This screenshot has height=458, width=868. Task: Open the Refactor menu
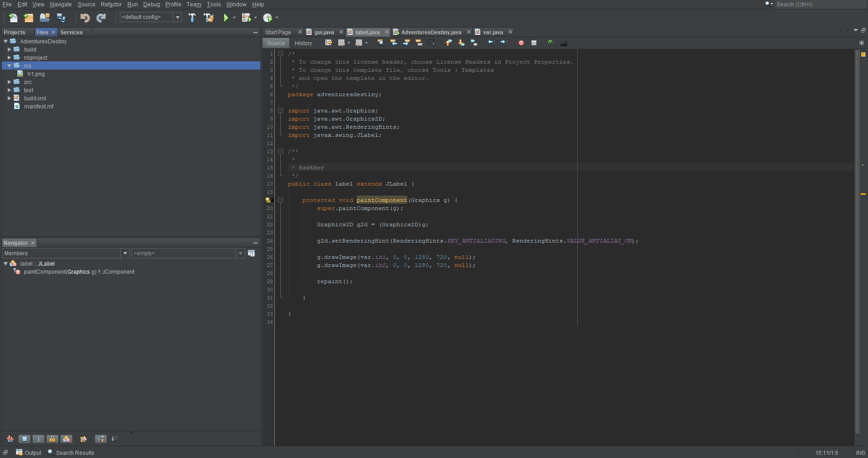click(111, 5)
